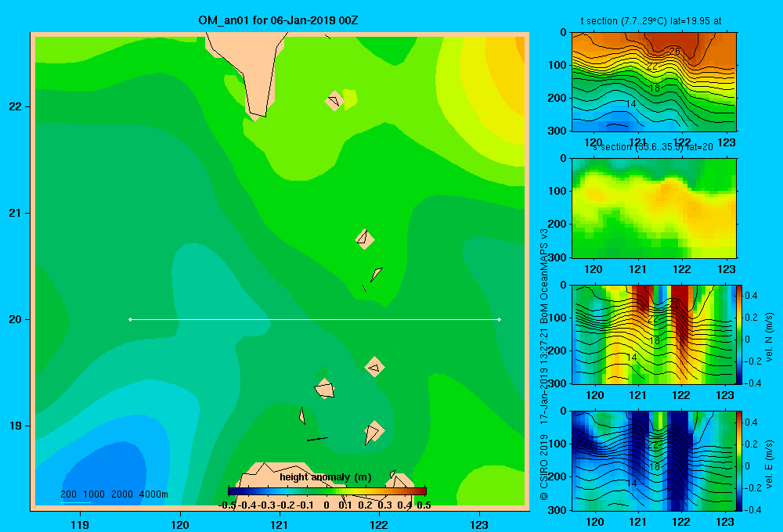Click longitude label 121 under main map
The width and height of the screenshot is (783, 532).
pos(280,525)
